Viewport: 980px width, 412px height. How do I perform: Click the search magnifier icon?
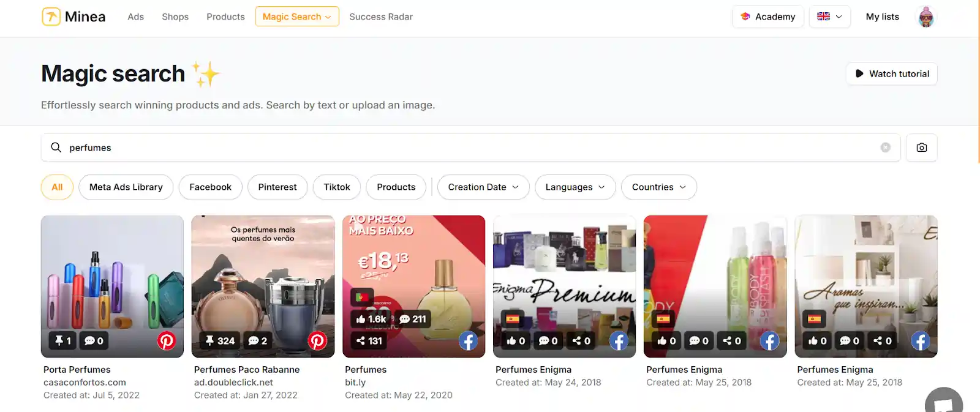[56, 148]
